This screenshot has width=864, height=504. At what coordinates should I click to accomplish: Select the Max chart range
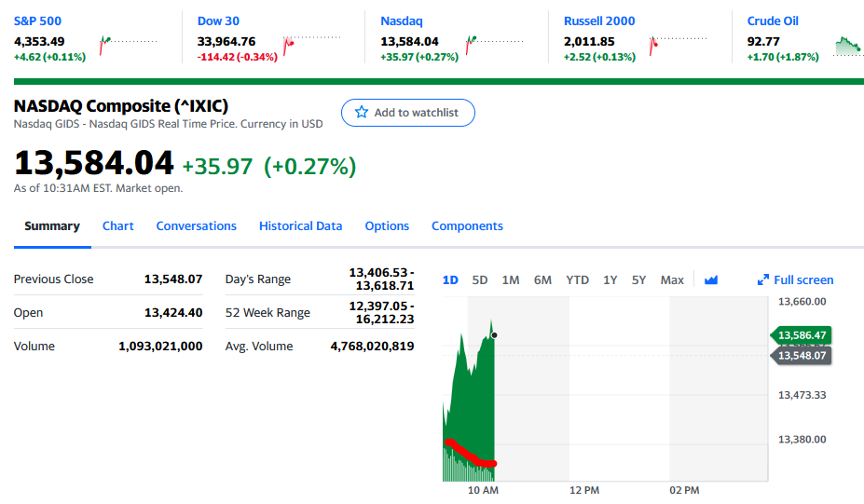(x=672, y=279)
